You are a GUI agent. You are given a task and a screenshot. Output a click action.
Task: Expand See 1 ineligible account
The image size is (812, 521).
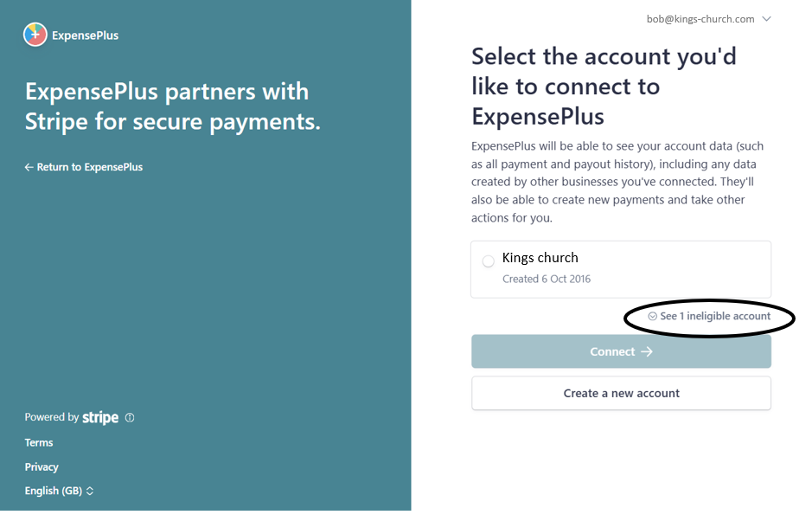coord(709,316)
